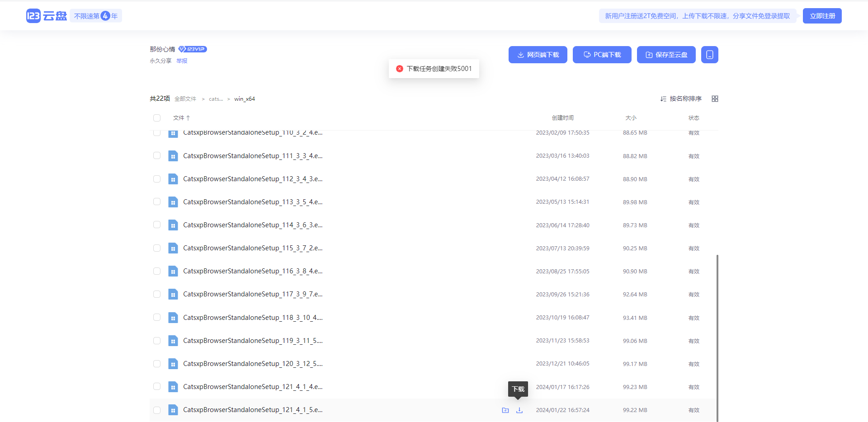Viewport: 868px width, 422px height.
Task: Check the box for Setup_113_3_5_4
Action: point(157,202)
